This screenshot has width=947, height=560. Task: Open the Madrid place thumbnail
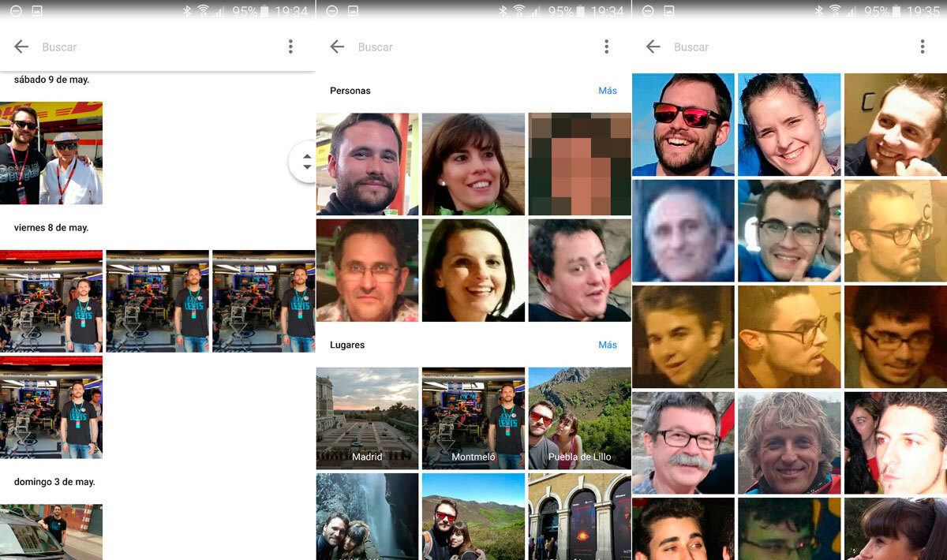coord(367,418)
